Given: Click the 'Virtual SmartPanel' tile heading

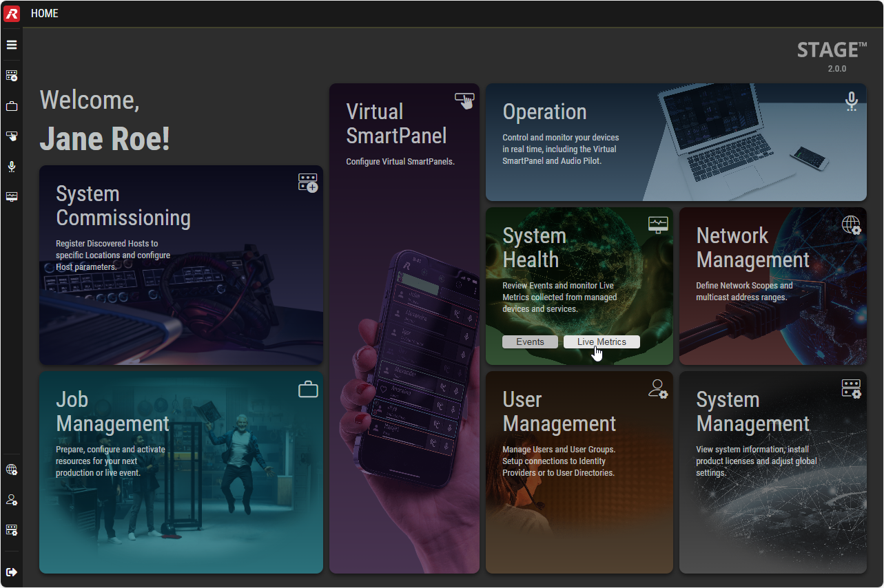Looking at the screenshot, I should (396, 124).
